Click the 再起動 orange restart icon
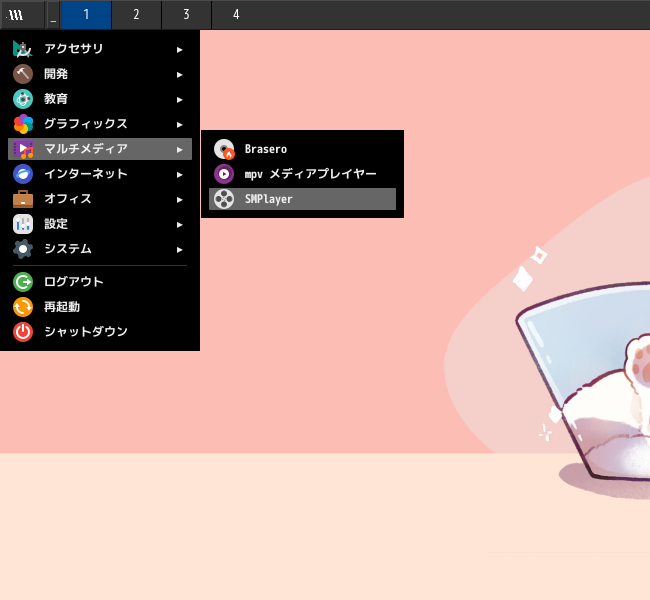 tap(23, 307)
